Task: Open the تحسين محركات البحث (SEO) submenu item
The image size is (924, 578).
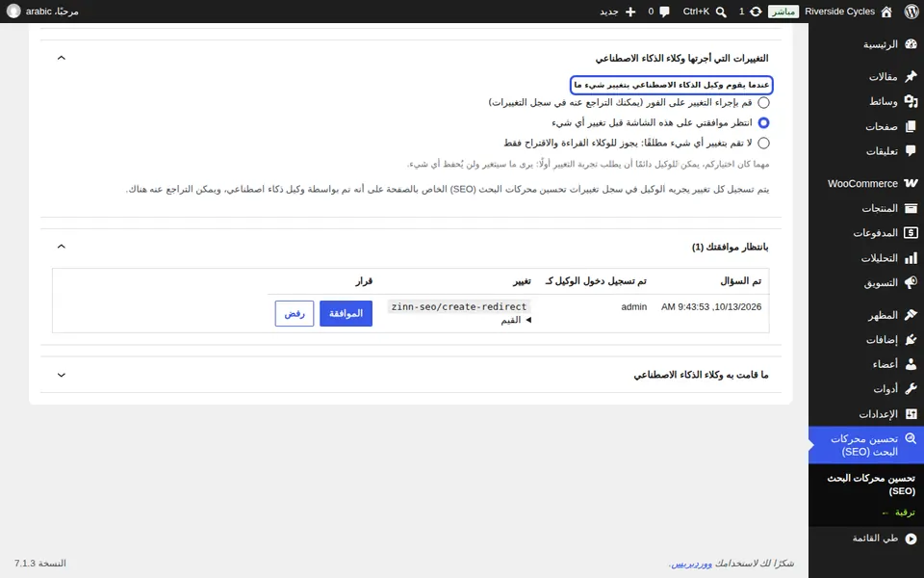Action: coord(871,485)
